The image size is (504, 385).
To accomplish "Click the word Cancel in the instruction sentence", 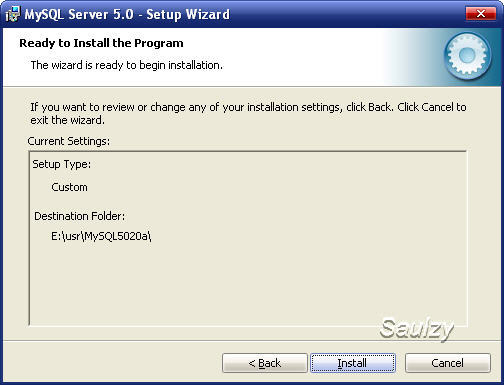I will (x=437, y=107).
